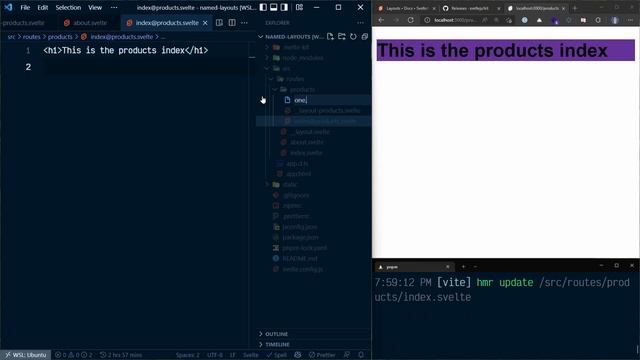Show more menu items via title bar ellipsis
The height and width of the screenshot is (360, 640).
pos(114,7)
